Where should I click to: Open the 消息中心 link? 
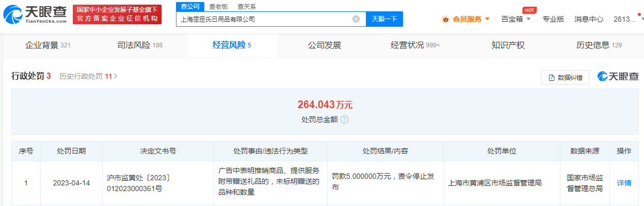coord(589,19)
